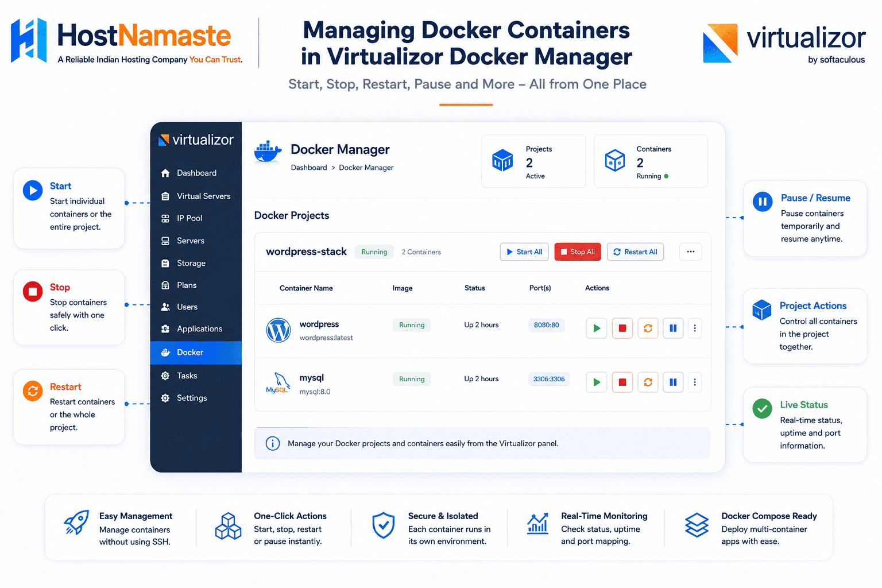Click the Virtualizor by softaculous logo top right
Screen dimensions: 882x588
[x=784, y=44]
